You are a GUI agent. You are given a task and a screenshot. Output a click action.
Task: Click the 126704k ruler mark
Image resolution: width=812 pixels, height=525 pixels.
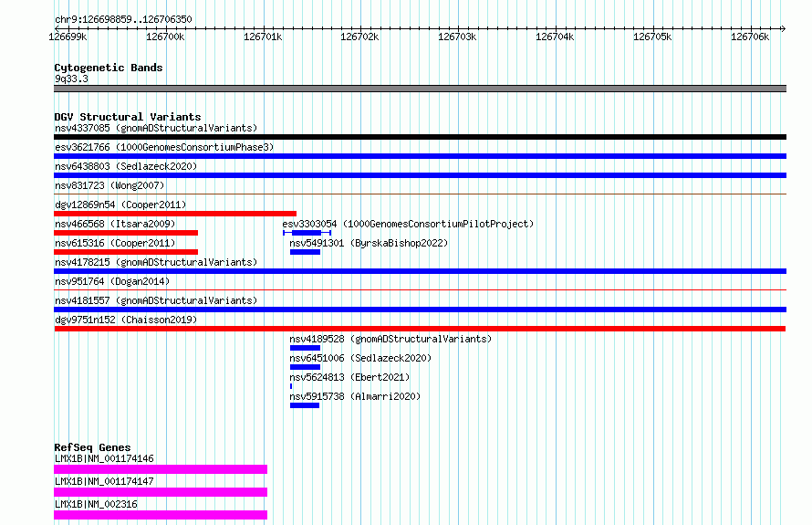(x=555, y=37)
